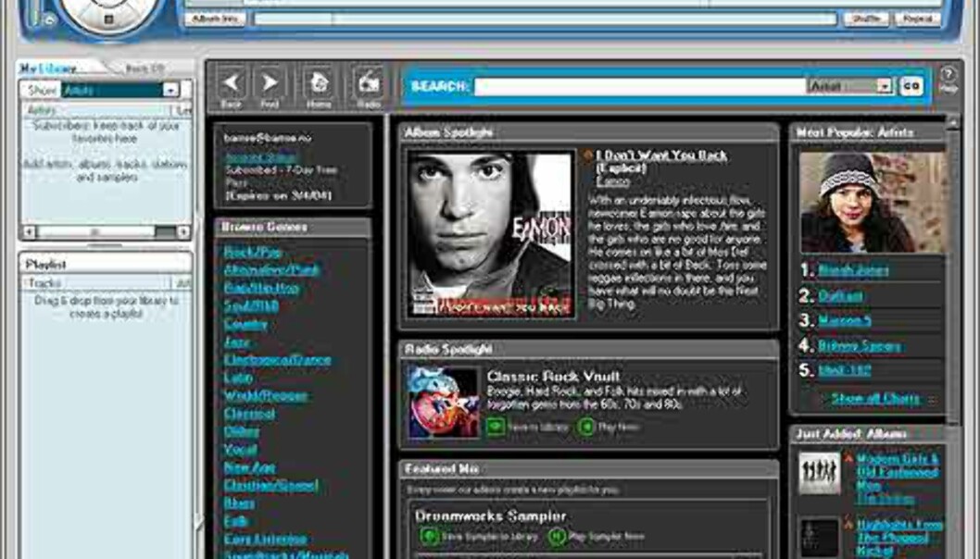Browse the World/Reggae genre

266,396
